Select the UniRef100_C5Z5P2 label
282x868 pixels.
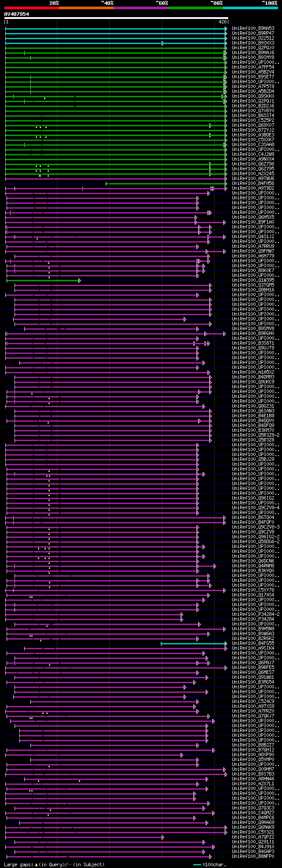[253, 121]
